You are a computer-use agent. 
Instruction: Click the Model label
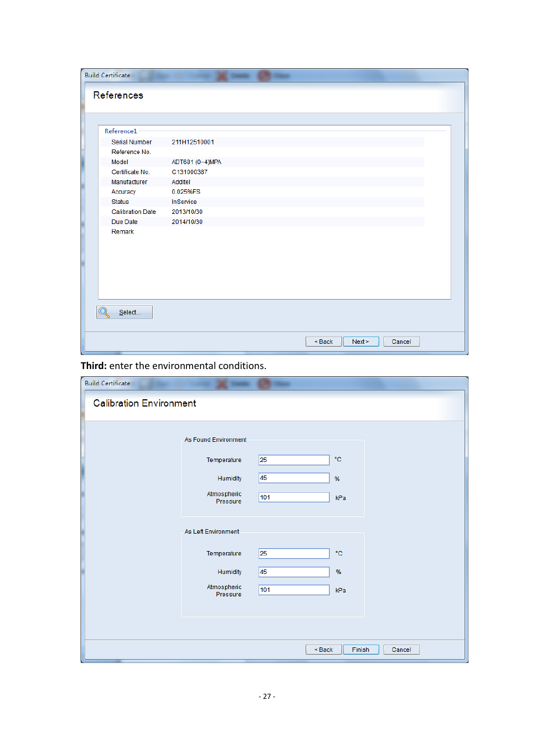pos(120,162)
